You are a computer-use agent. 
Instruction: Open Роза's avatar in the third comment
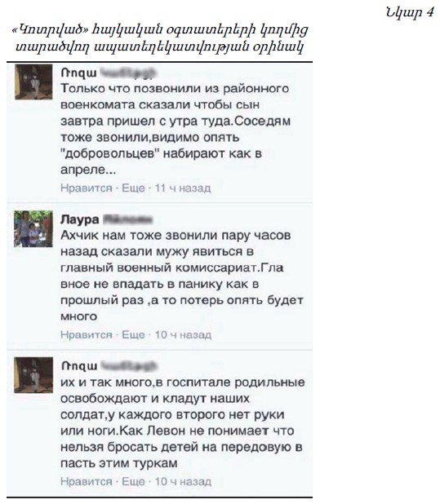[33, 375]
